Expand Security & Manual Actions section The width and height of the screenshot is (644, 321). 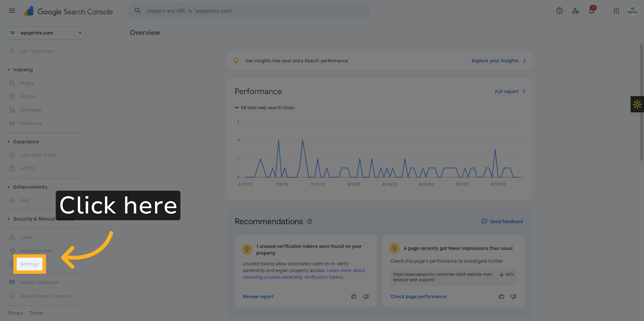click(x=9, y=219)
